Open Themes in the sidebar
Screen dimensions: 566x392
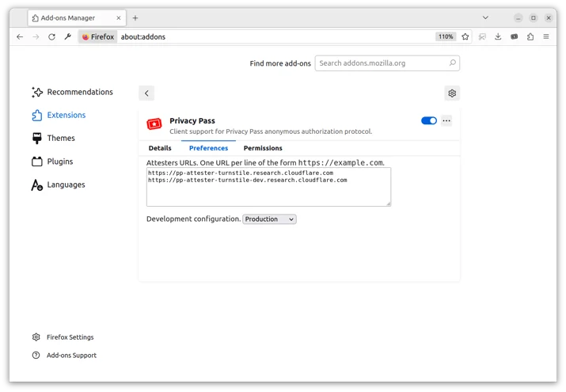click(53, 139)
